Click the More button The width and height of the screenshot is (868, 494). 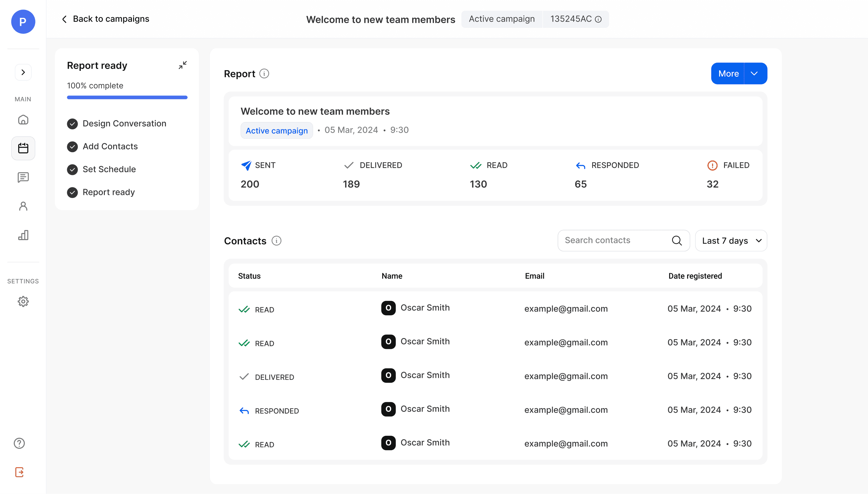pyautogui.click(x=728, y=74)
